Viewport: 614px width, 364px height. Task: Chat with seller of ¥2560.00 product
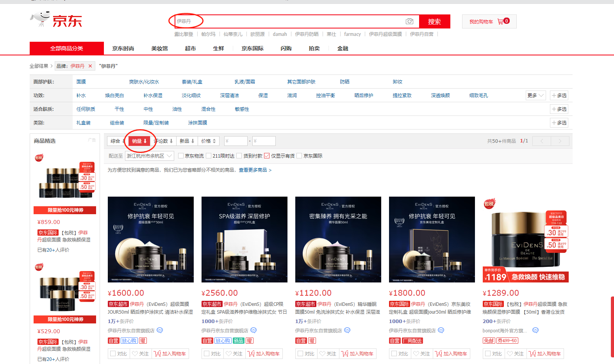(x=253, y=330)
